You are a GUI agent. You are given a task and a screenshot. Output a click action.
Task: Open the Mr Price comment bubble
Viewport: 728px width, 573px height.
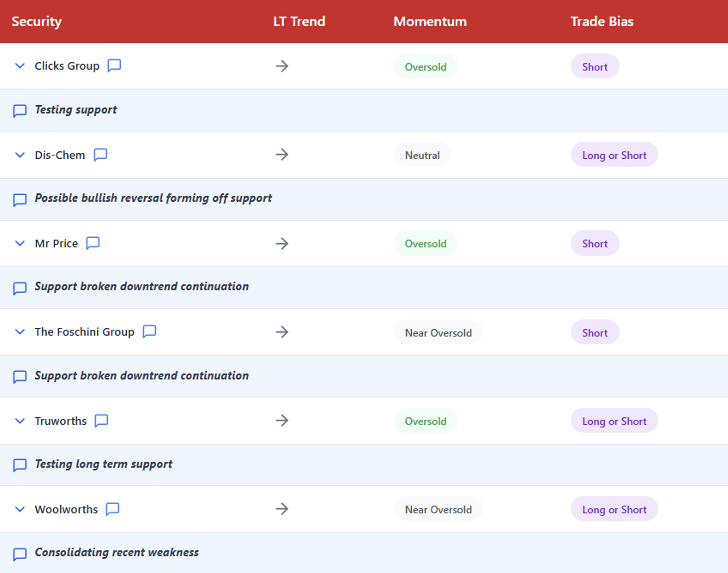(93, 243)
